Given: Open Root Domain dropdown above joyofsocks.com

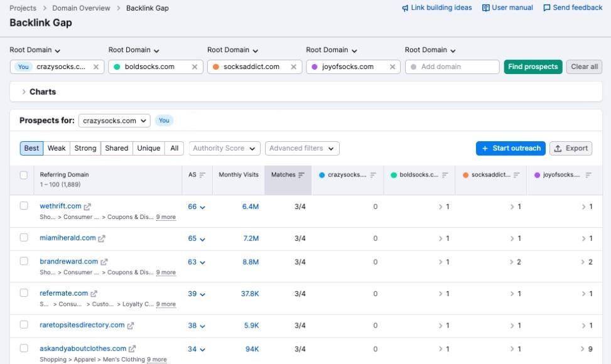Looking at the screenshot, I should tap(331, 50).
